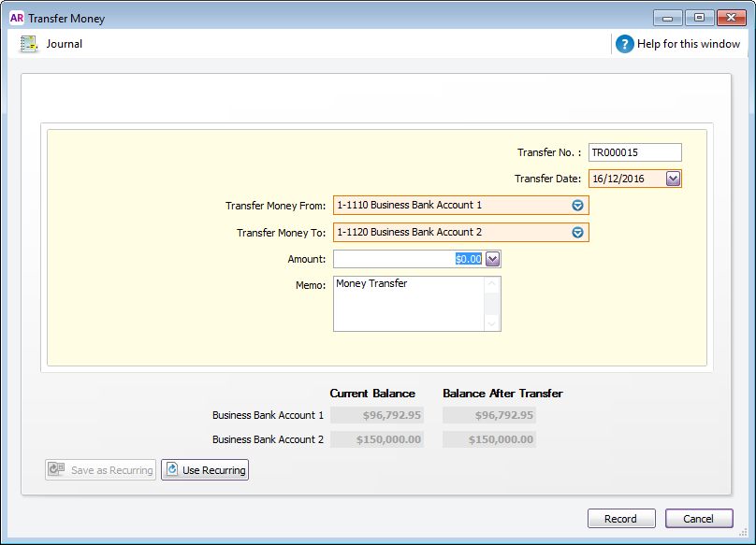Click the AR application icon in title bar
The width and height of the screenshot is (756, 545).
click(16, 18)
